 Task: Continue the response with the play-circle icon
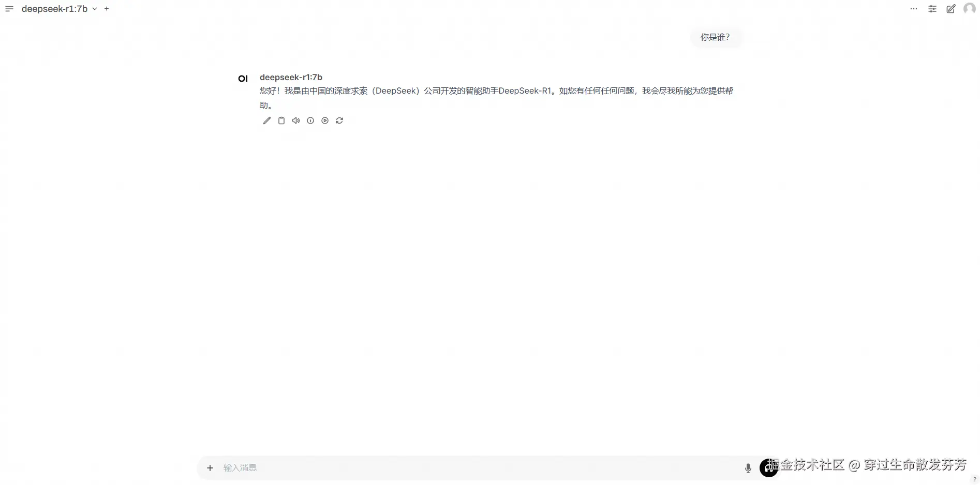tap(325, 120)
